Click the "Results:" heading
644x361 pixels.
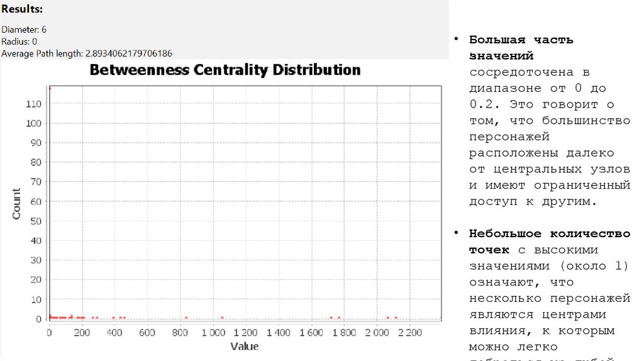(x=23, y=11)
